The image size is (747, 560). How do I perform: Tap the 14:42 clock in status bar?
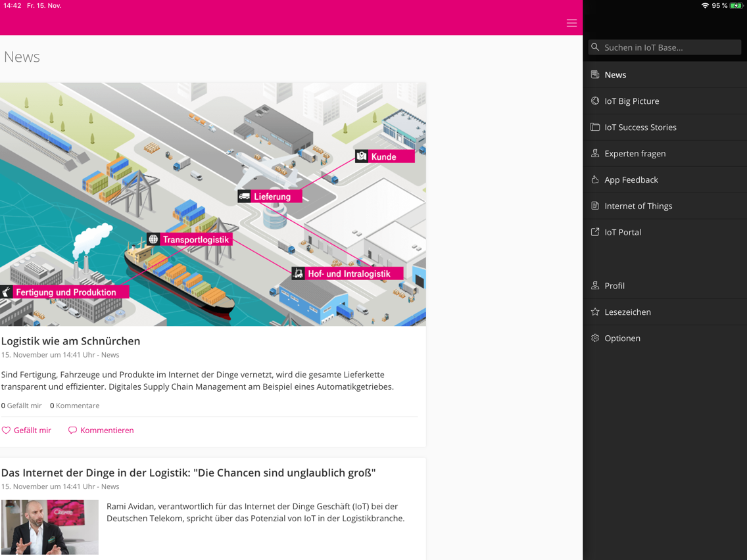pyautogui.click(x=12, y=6)
